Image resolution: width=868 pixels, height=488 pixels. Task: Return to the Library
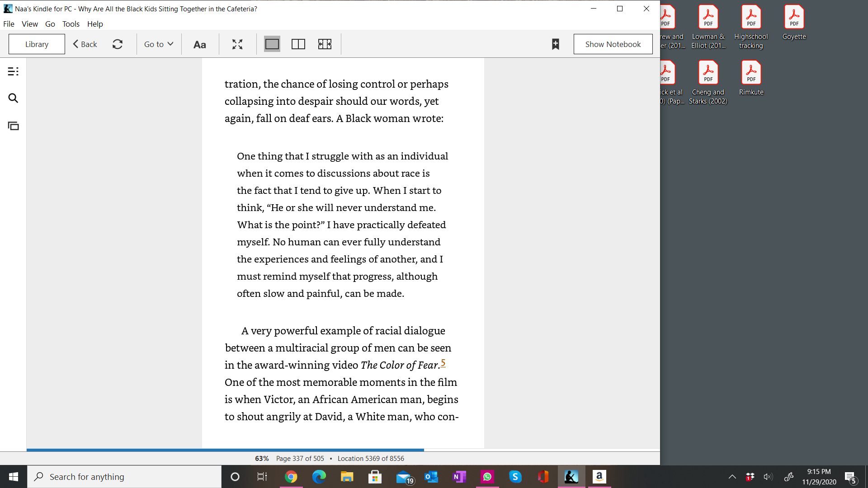pyautogui.click(x=37, y=44)
